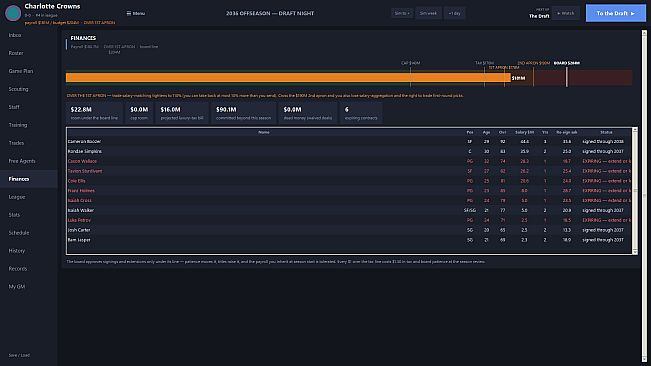651x366 pixels.
Task: Proceed with the To the Draft button
Action: click(616, 13)
